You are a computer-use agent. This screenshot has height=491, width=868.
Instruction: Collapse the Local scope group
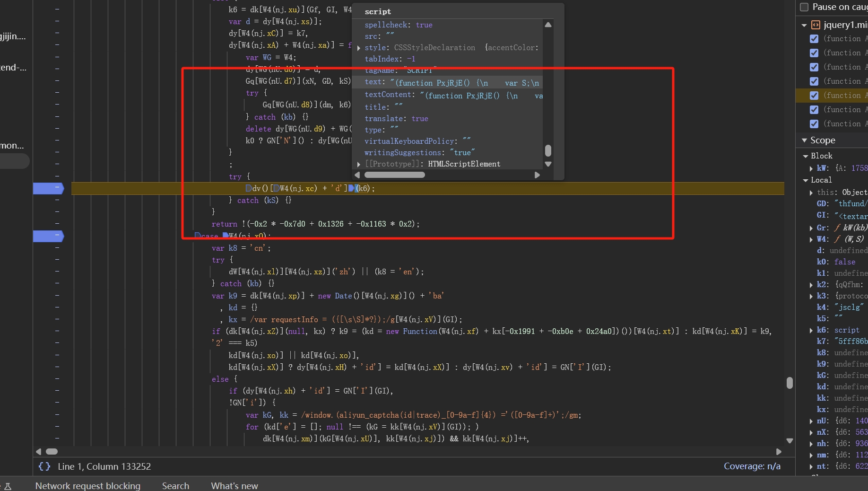click(806, 180)
